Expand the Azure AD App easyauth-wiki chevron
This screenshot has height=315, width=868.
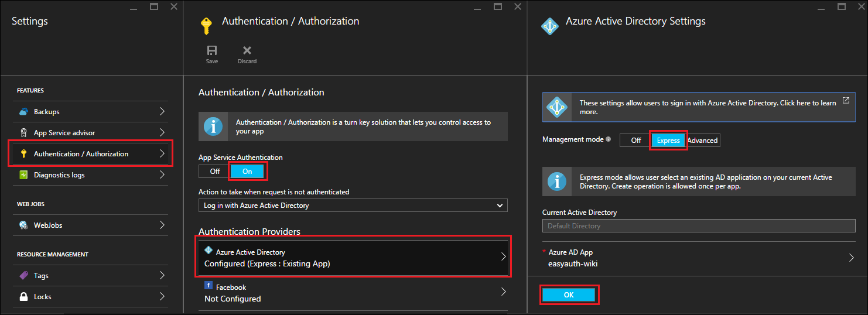(851, 258)
